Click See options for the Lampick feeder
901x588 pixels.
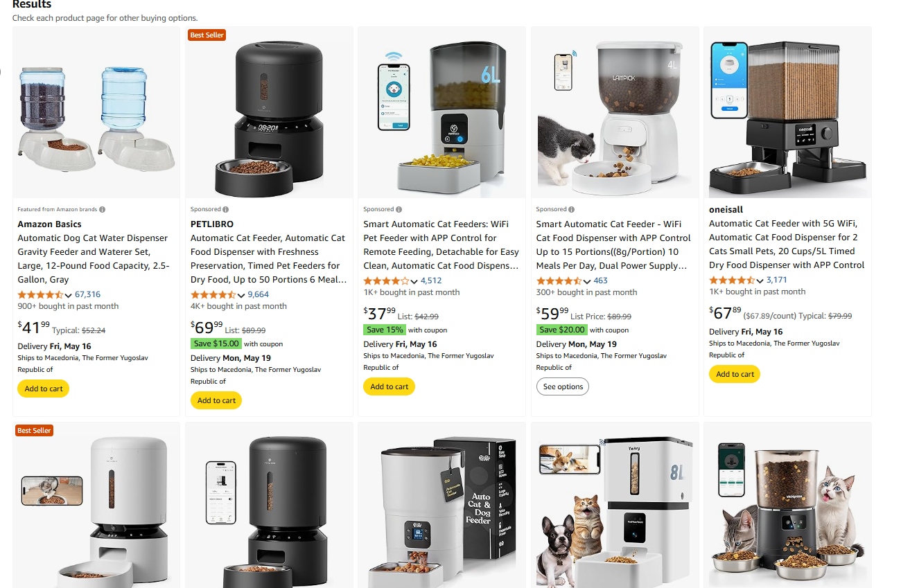563,386
